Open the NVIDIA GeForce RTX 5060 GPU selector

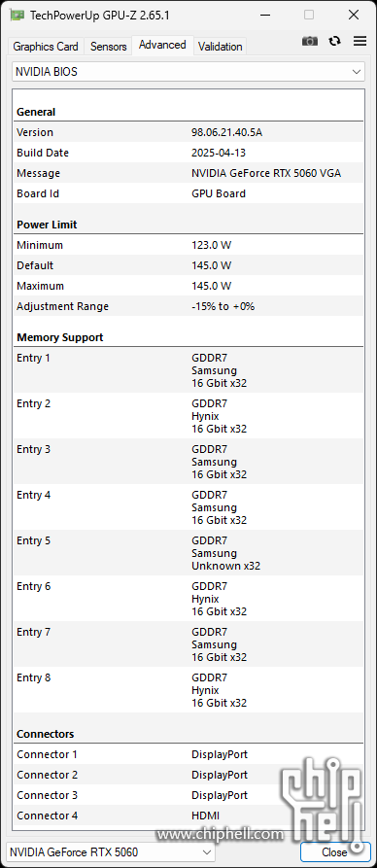coord(111,851)
